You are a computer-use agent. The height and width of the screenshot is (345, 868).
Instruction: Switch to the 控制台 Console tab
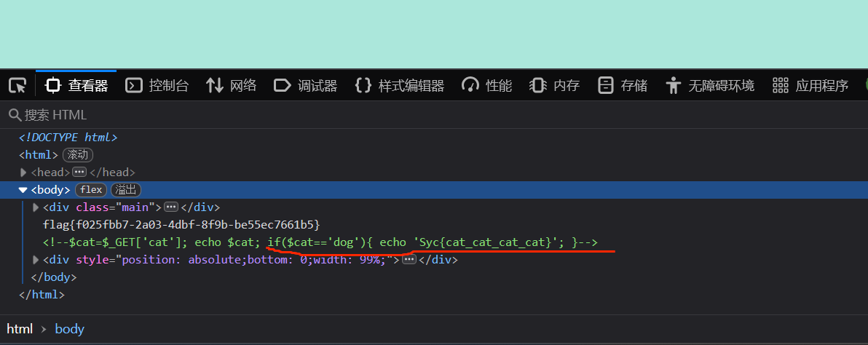click(x=157, y=86)
